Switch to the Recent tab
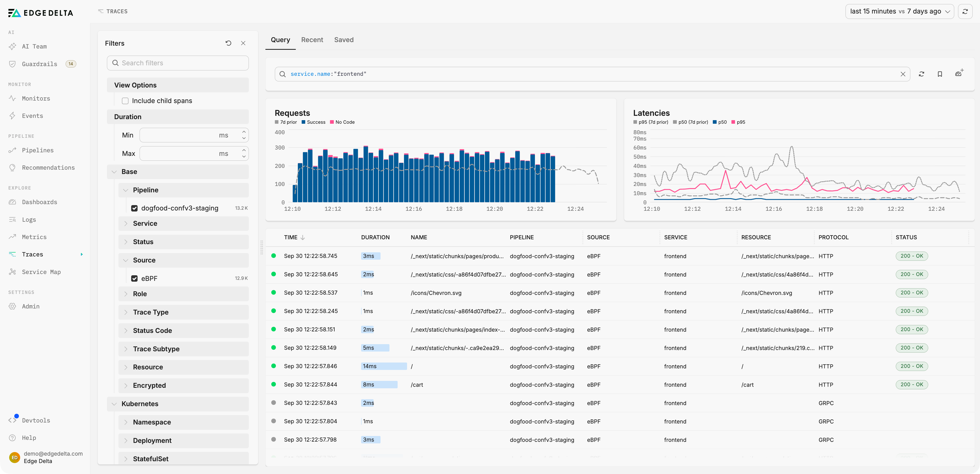This screenshot has width=980, height=474. (312, 40)
